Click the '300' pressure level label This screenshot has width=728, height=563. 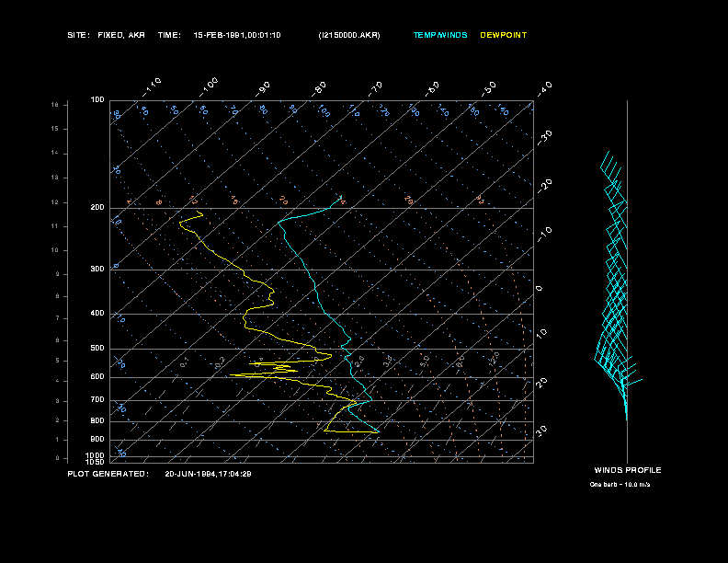pyautogui.click(x=97, y=269)
